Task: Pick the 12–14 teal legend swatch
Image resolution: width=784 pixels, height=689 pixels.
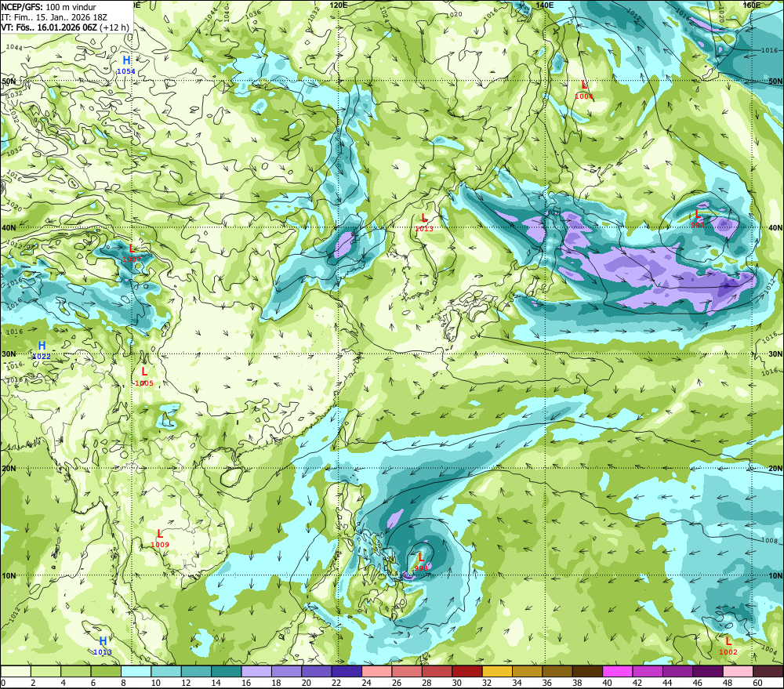Action: click(x=197, y=671)
